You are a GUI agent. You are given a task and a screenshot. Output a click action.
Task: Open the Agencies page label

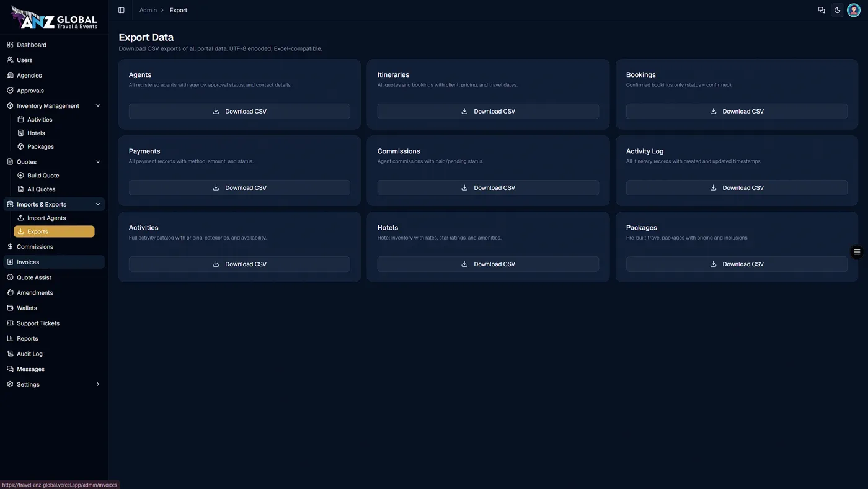[x=30, y=75]
